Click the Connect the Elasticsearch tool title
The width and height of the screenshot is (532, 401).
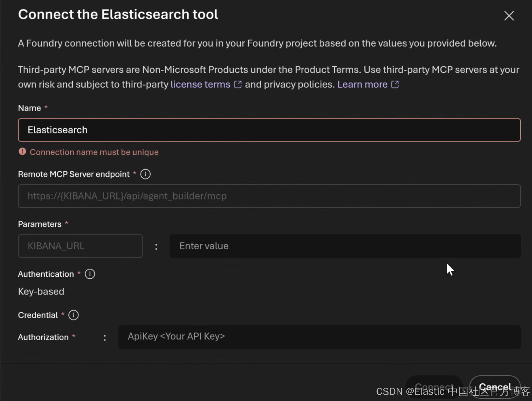(x=118, y=14)
